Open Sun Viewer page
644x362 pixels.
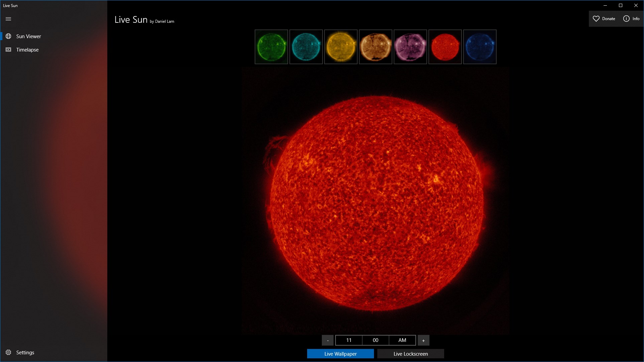pyautogui.click(x=28, y=36)
